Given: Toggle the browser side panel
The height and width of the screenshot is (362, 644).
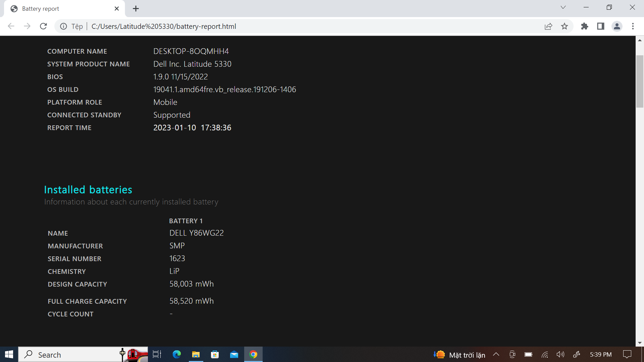Looking at the screenshot, I should 601,26.
